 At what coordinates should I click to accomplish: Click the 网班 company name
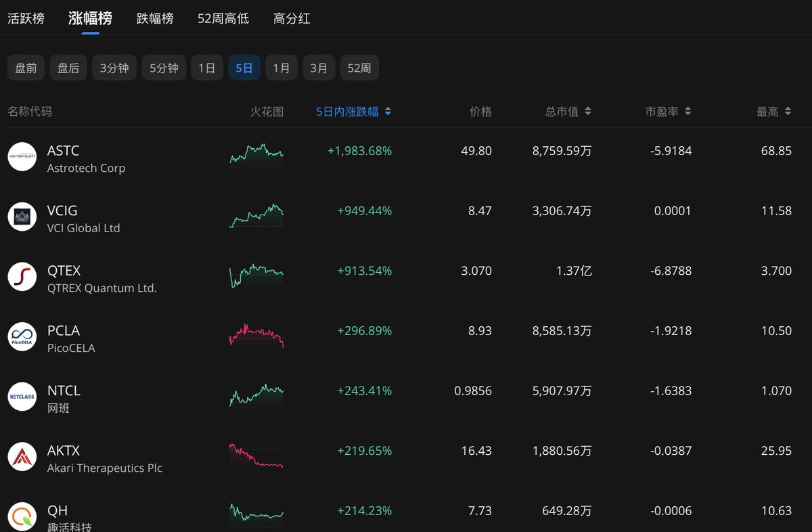coord(58,408)
